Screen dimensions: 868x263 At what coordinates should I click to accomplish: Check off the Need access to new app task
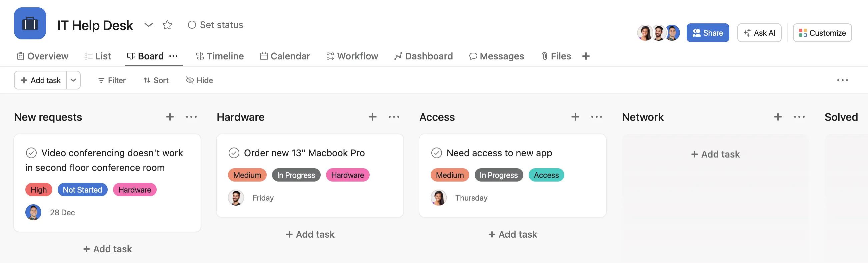tap(436, 153)
